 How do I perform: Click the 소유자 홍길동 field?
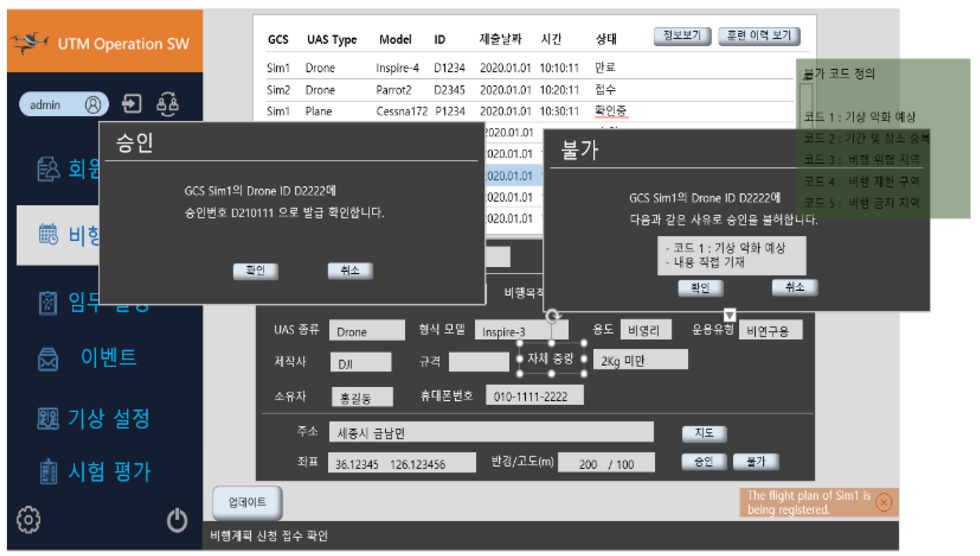(x=362, y=397)
